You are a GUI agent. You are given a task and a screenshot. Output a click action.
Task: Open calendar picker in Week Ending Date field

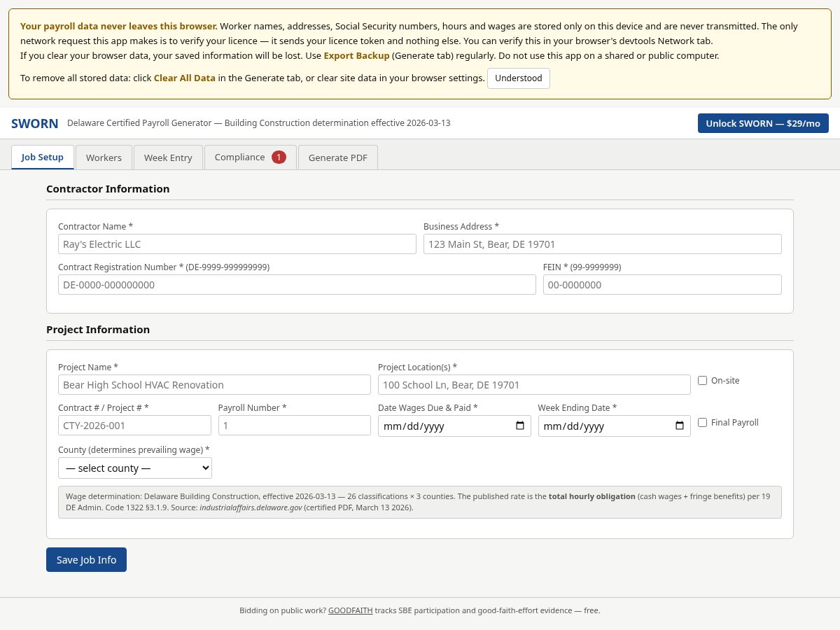click(x=680, y=426)
